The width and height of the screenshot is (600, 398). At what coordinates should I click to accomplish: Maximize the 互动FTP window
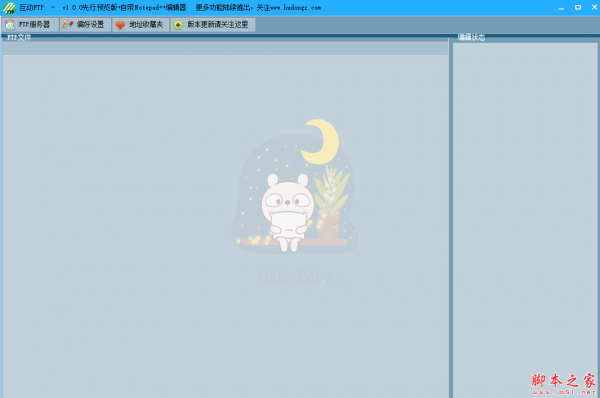[x=578, y=7]
